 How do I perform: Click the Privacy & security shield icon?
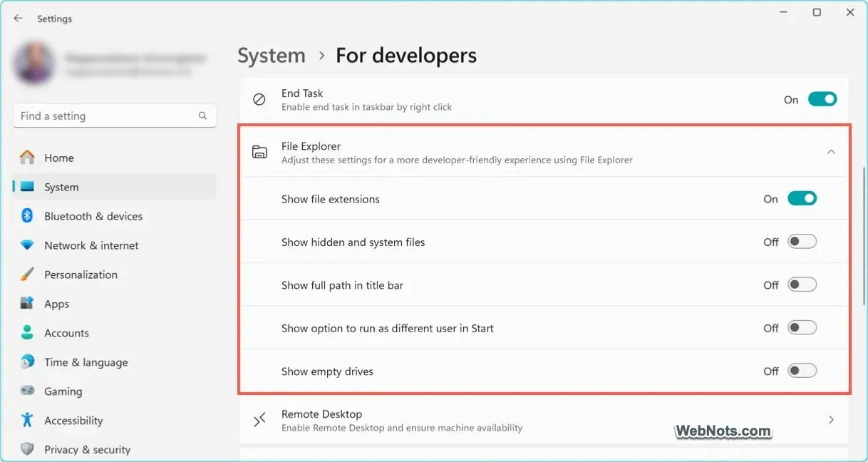tap(27, 450)
